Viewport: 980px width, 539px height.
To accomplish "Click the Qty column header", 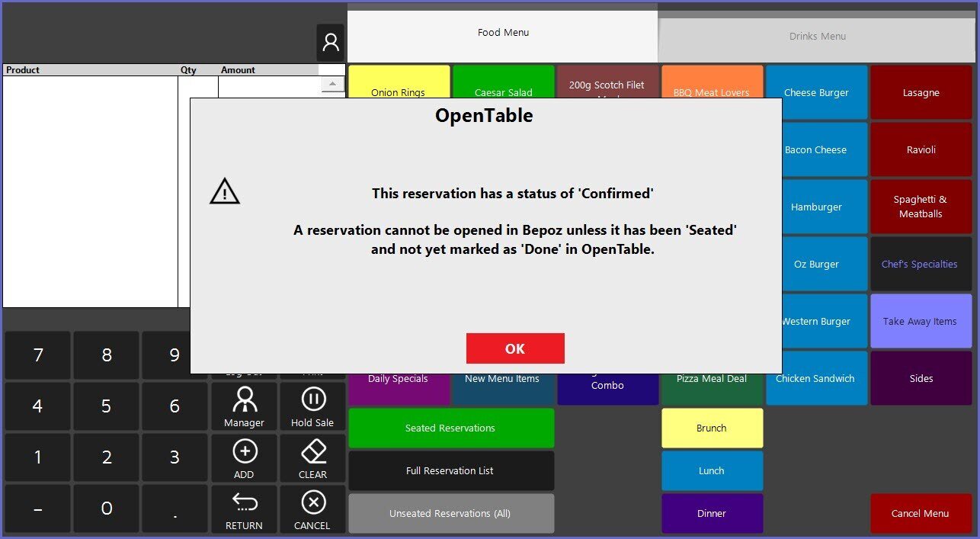I will 198,69.
